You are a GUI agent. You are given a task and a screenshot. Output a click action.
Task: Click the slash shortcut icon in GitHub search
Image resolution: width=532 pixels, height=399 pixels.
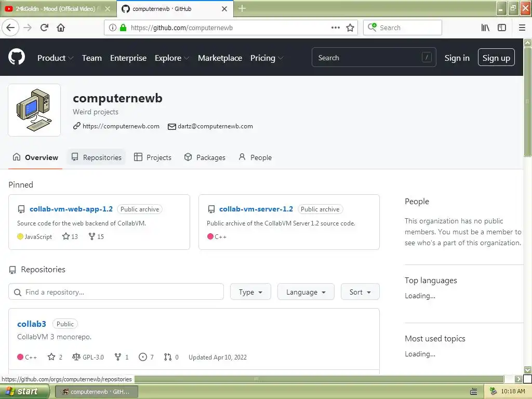pos(427,57)
